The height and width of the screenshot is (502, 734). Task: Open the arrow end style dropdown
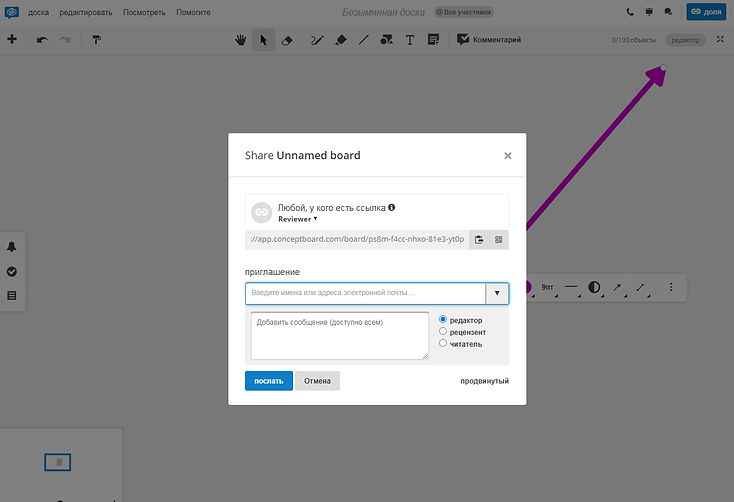[x=618, y=287]
